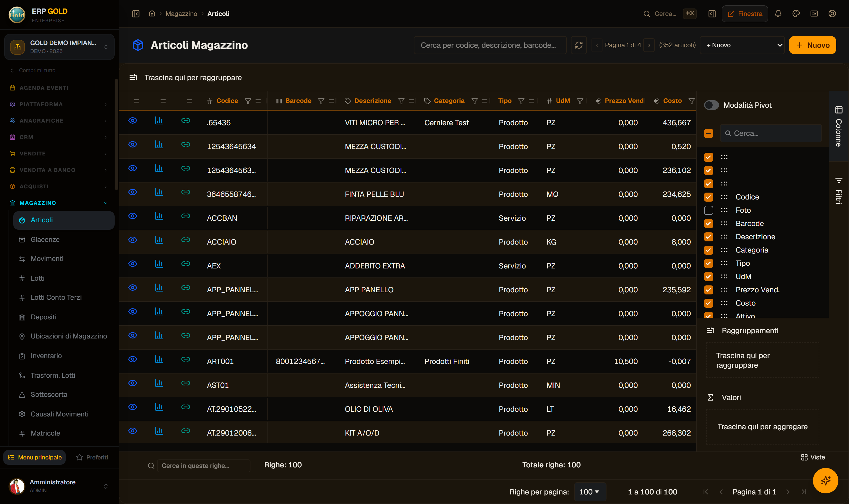Click Comprimi tutto
The image size is (849, 504).
pos(33,70)
